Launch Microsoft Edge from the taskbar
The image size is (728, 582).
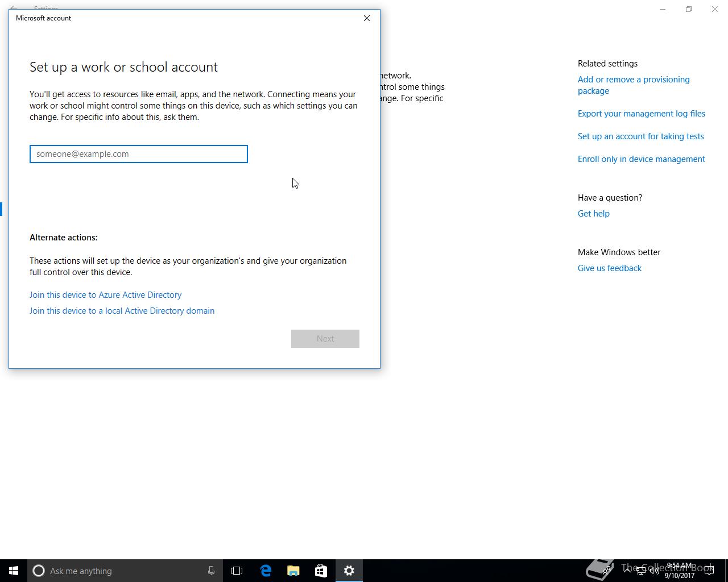pyautogui.click(x=266, y=571)
